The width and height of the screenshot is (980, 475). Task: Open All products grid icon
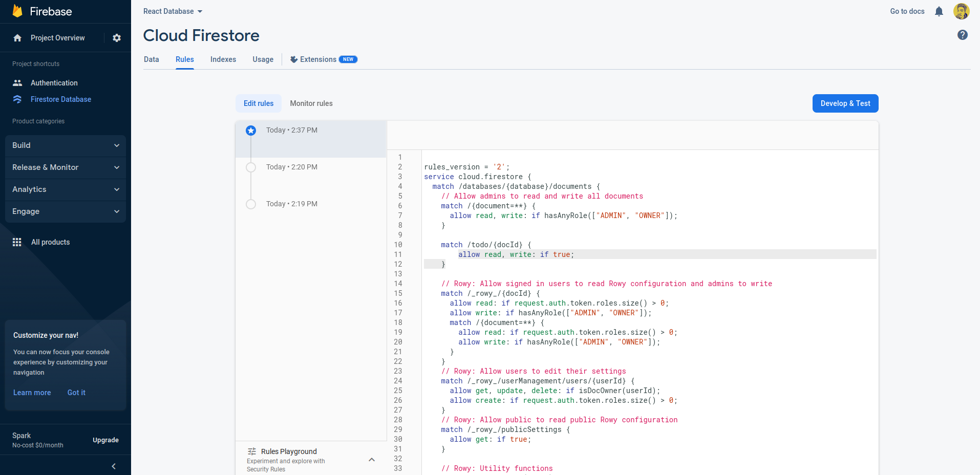tap(17, 242)
